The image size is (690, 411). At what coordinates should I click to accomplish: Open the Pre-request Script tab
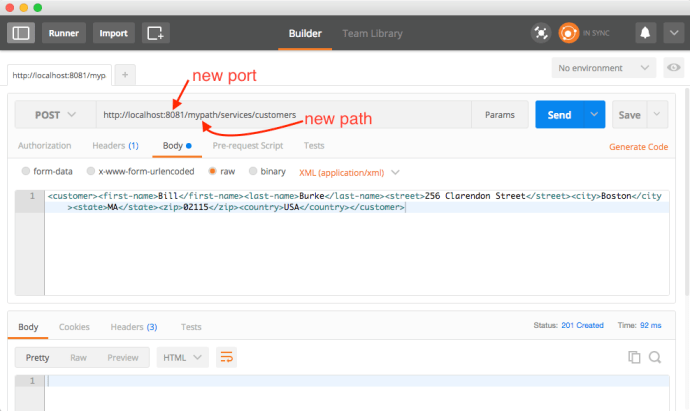(248, 146)
